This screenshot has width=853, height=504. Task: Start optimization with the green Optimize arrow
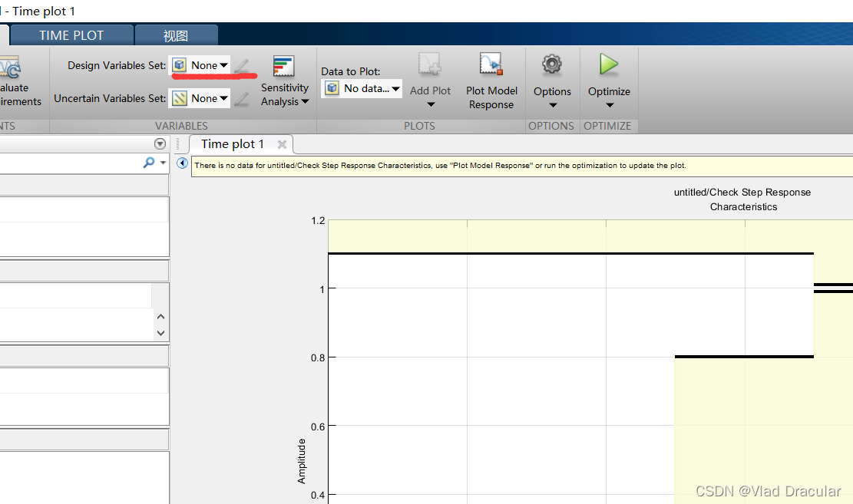click(x=609, y=64)
